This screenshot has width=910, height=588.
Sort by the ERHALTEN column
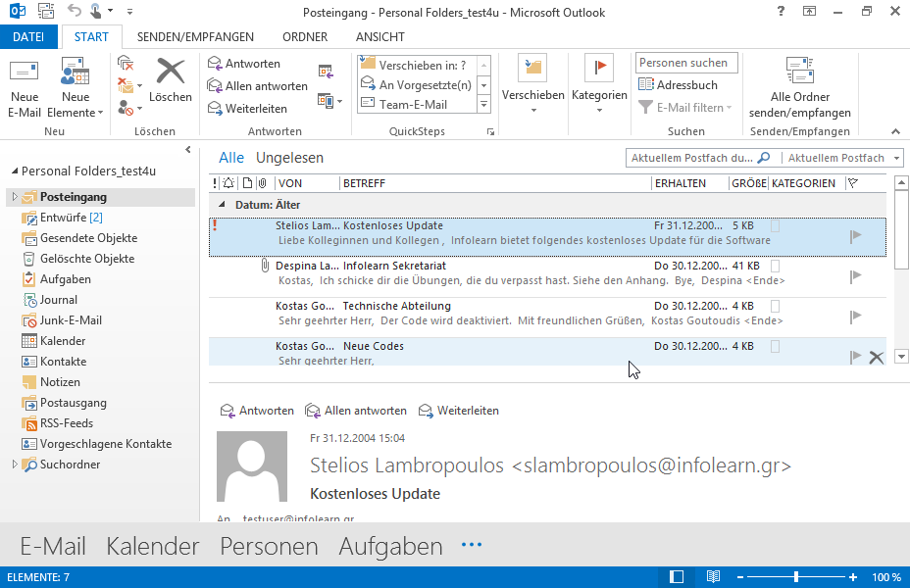689,183
